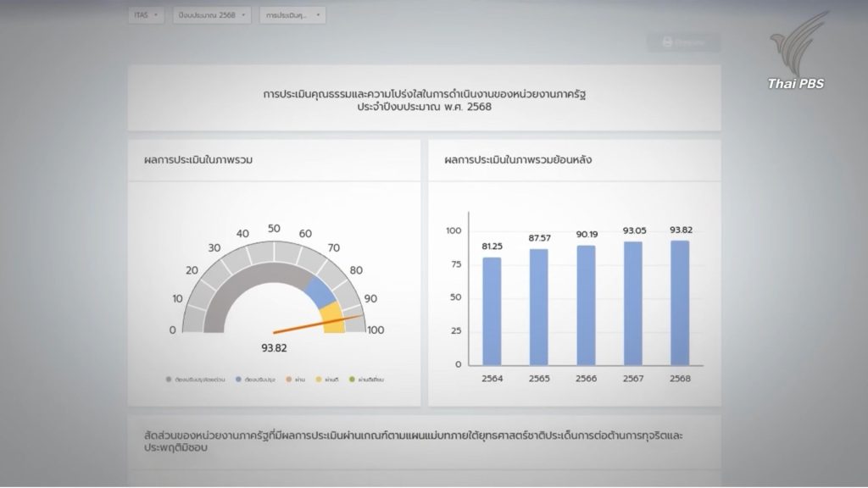This screenshot has height=488, width=868.
Task: Click the green legend dot
Action: 353,380
